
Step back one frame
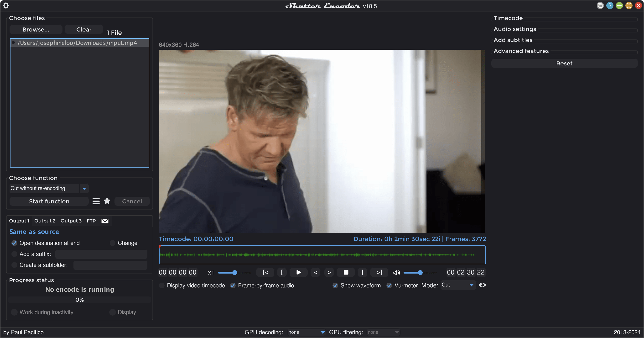coord(316,272)
